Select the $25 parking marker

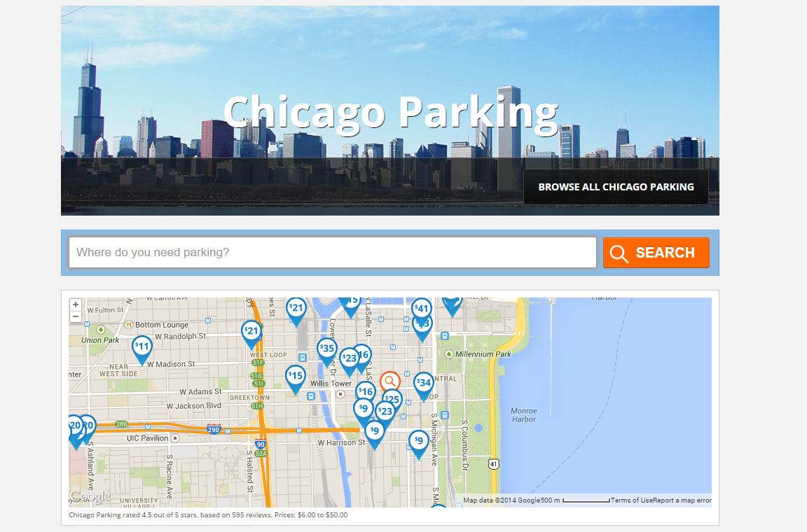(x=393, y=399)
